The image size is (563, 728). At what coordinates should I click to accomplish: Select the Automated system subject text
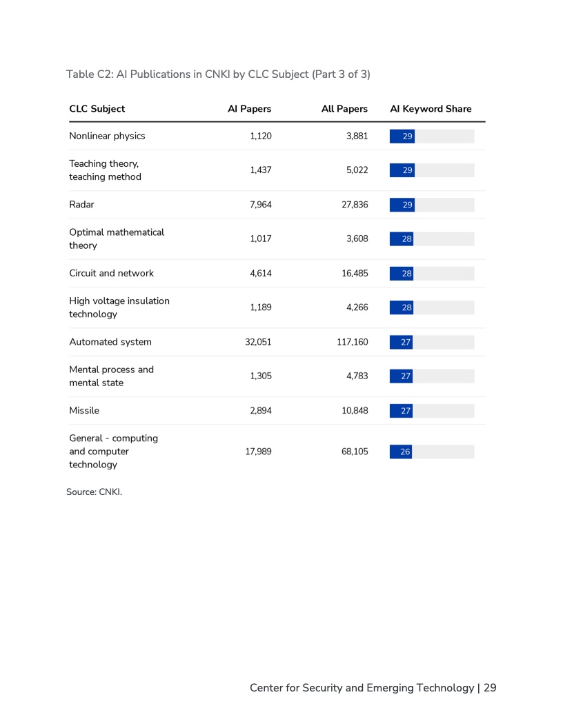(110, 342)
